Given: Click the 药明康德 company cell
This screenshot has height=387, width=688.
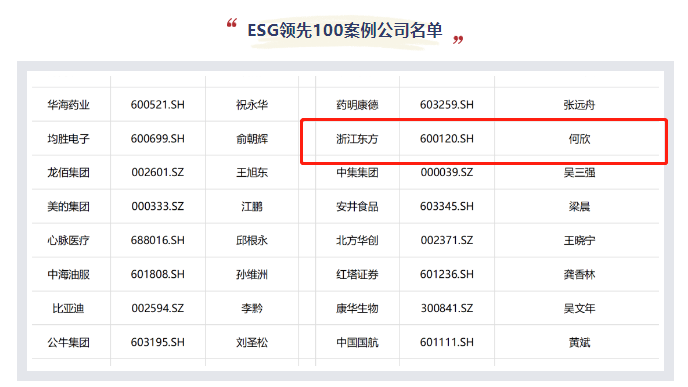Looking at the screenshot, I should click(x=357, y=105).
